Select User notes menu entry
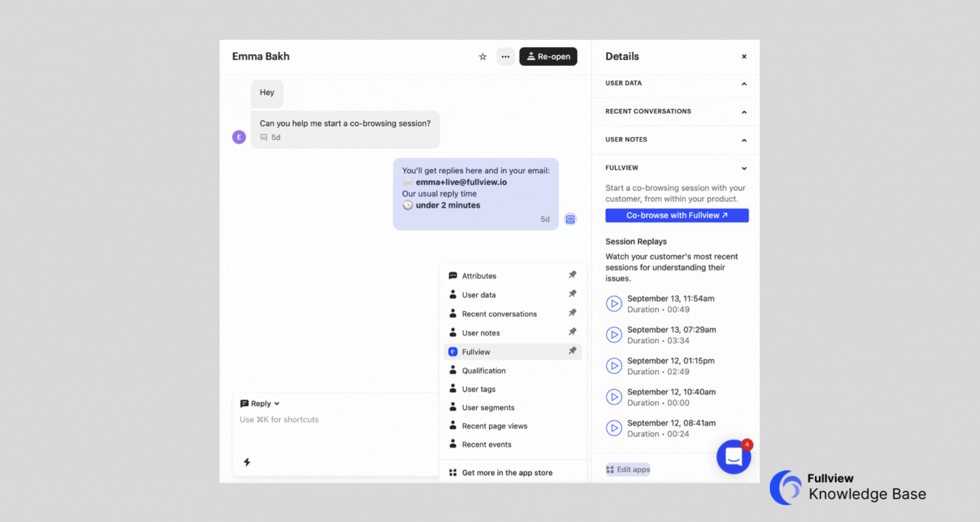 tap(513, 333)
